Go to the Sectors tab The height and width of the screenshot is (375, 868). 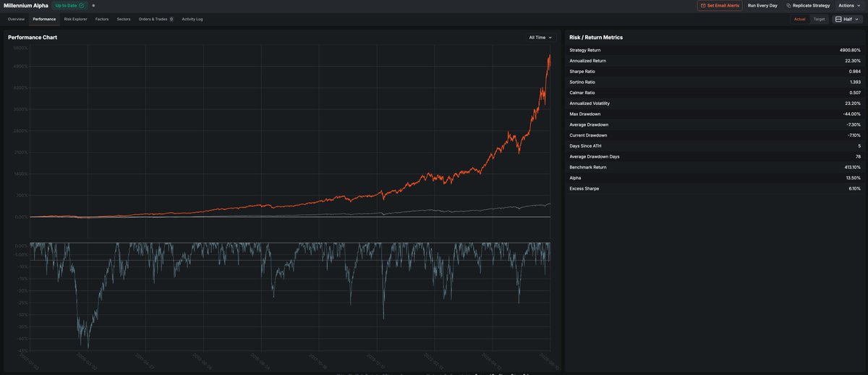point(124,19)
